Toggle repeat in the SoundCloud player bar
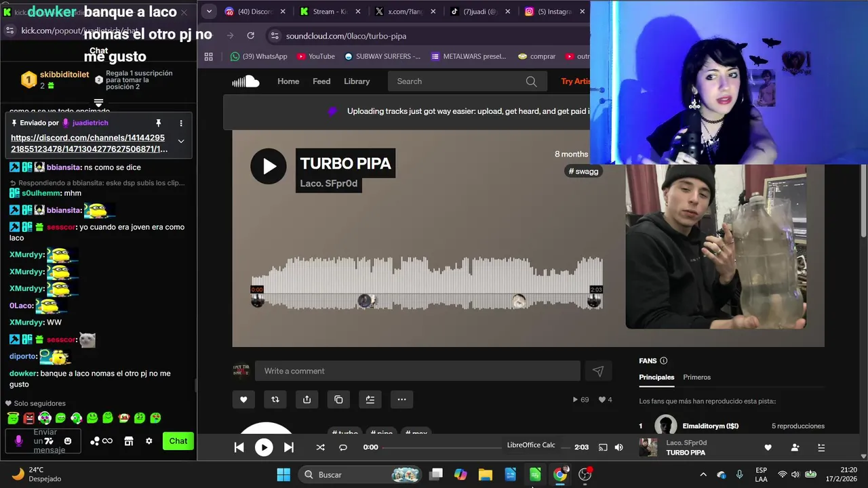The width and height of the screenshot is (868, 488). [x=343, y=447]
